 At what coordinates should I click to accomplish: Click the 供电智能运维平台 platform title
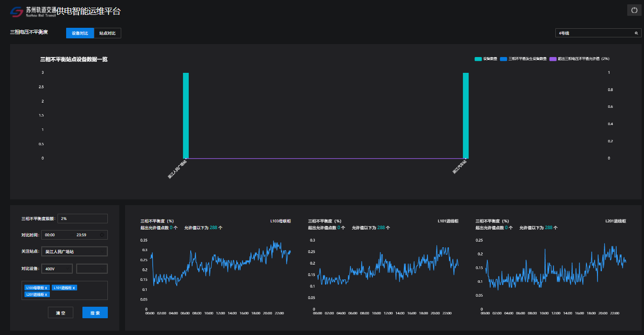coord(88,12)
